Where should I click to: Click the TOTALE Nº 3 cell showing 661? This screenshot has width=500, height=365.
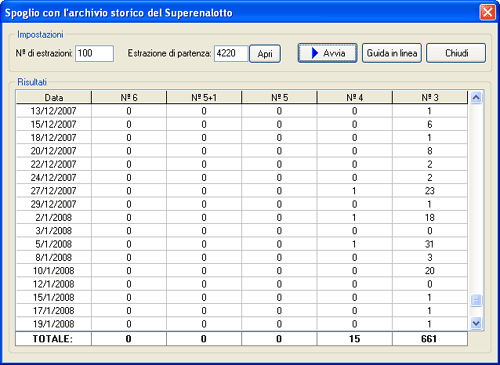click(430, 339)
